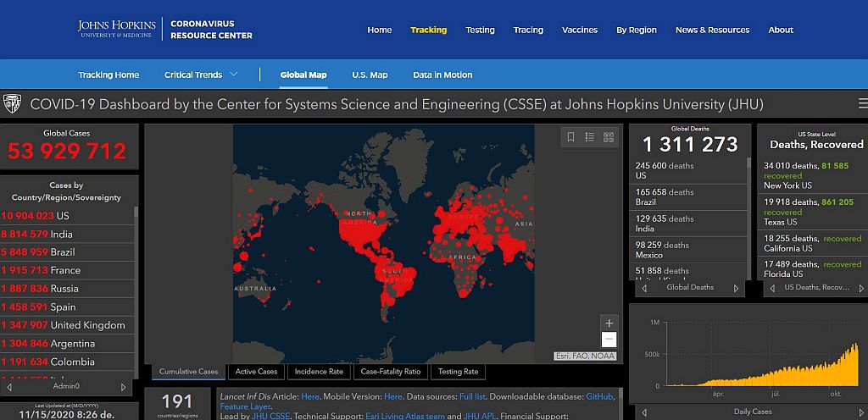This screenshot has height=420, width=868.
Task: Go to Tracking Home
Action: [x=108, y=75]
